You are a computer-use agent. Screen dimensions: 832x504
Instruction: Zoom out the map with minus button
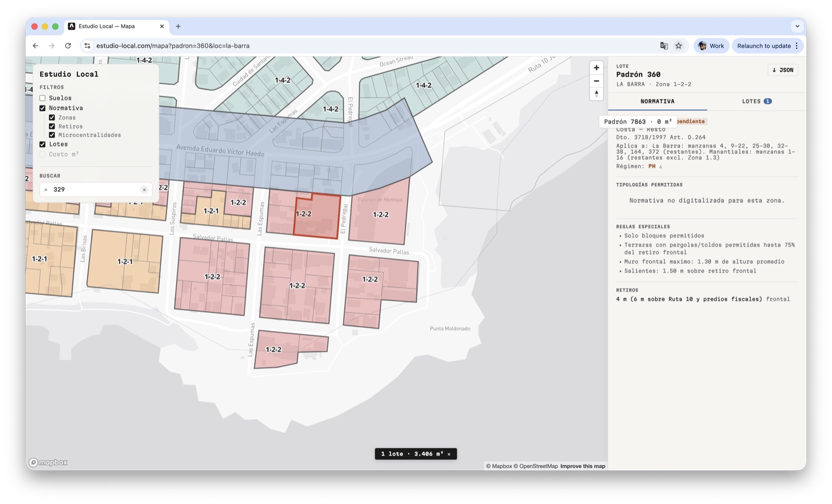[x=596, y=81]
